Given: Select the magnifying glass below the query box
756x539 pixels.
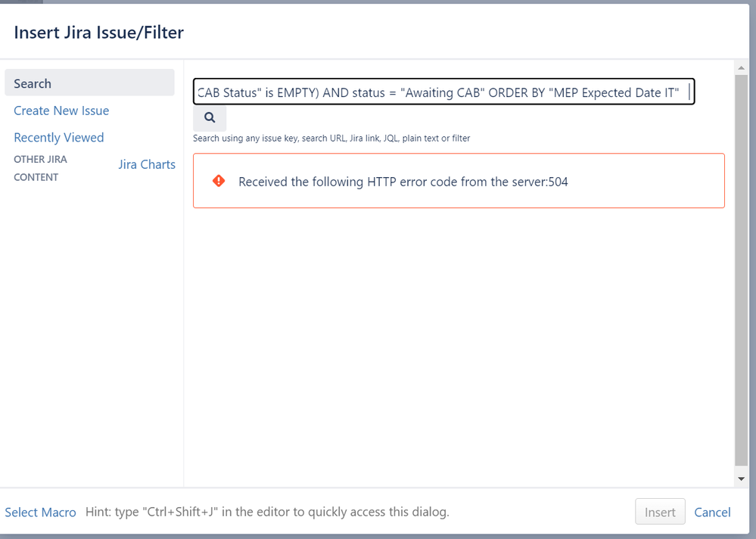Looking at the screenshot, I should click(210, 118).
